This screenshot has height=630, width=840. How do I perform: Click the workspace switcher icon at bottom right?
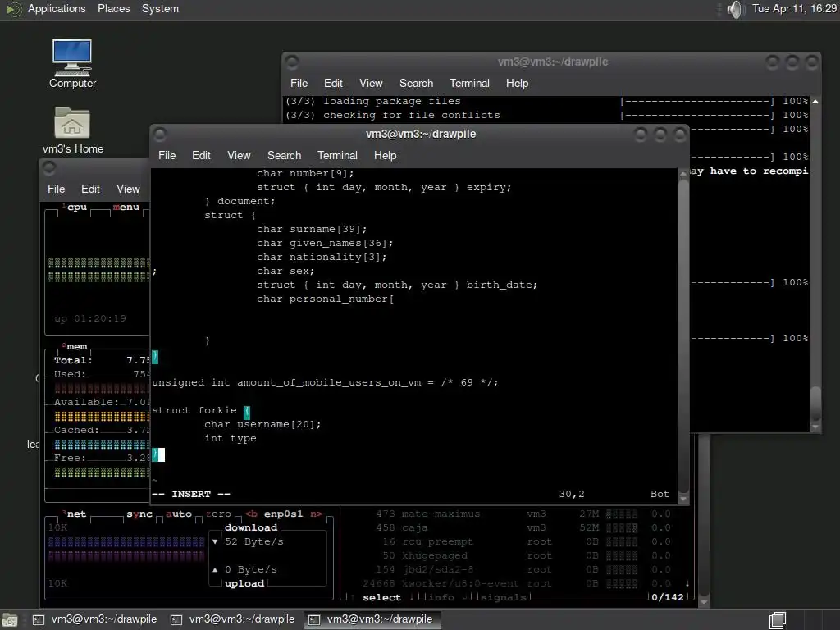(778, 620)
